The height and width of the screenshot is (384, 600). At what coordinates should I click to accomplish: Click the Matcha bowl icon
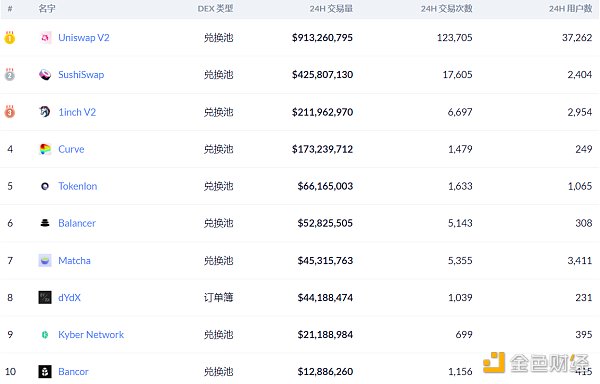(45, 260)
